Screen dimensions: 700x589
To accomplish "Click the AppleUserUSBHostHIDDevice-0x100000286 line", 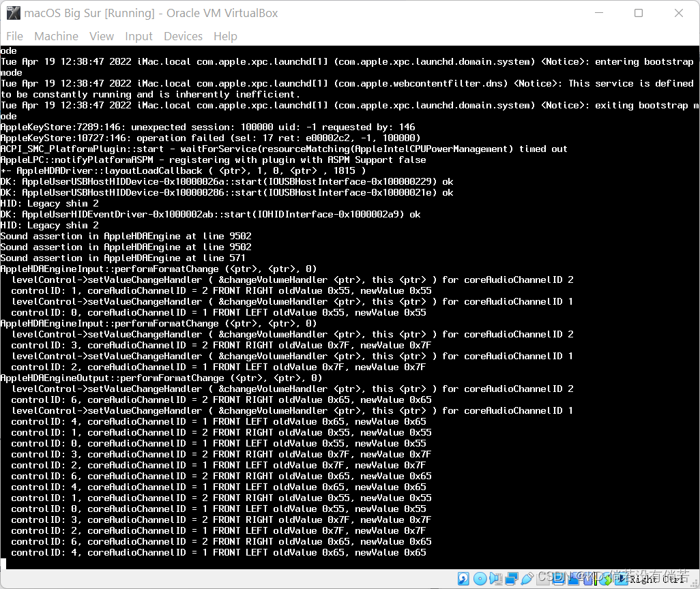I will (227, 193).
